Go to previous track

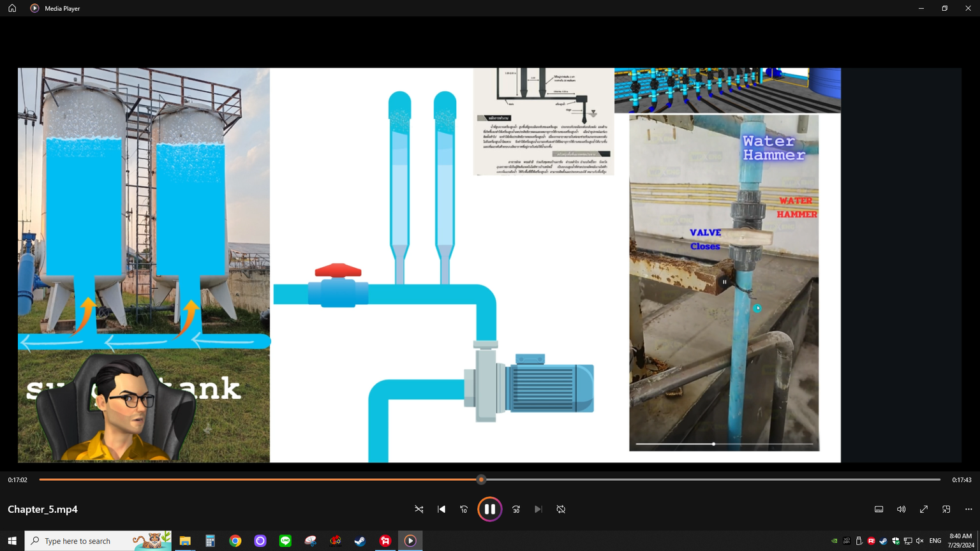click(x=442, y=509)
